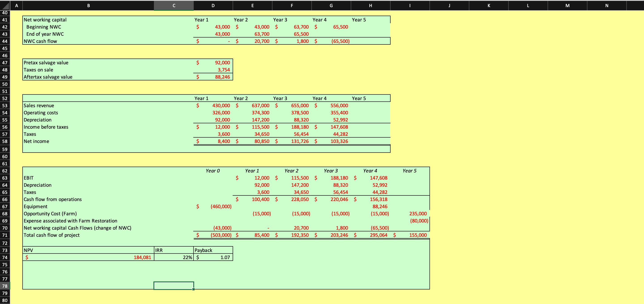The image size is (644, 304).
Task: Select row 47 header
Action: pos(5,63)
